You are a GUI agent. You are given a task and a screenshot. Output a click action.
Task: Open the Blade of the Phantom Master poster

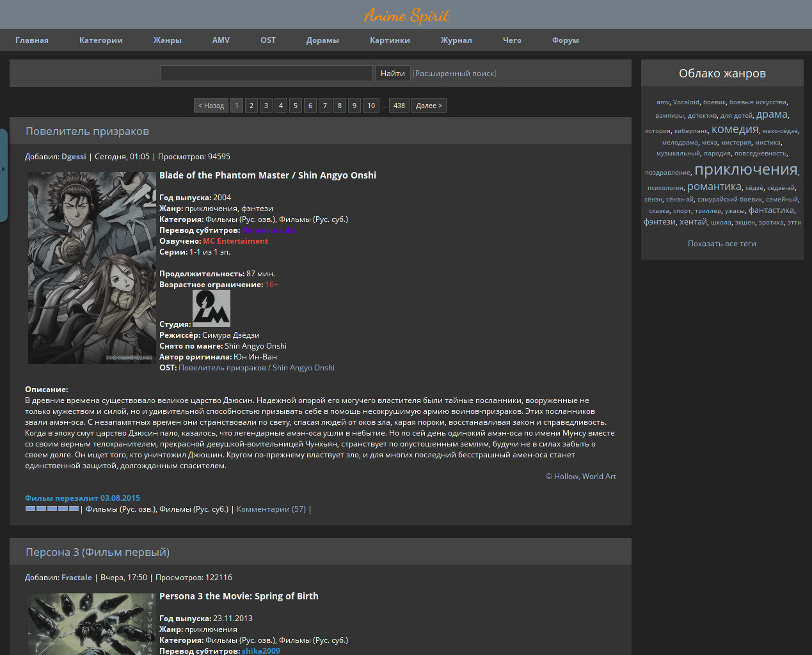(92, 268)
